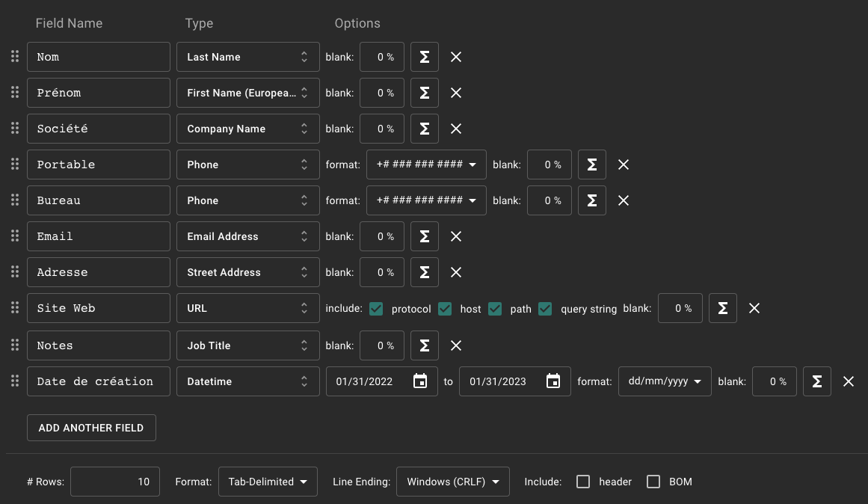Image resolution: width=868 pixels, height=504 pixels.
Task: Open the Portable phone format dropdown
Action: coord(426,165)
